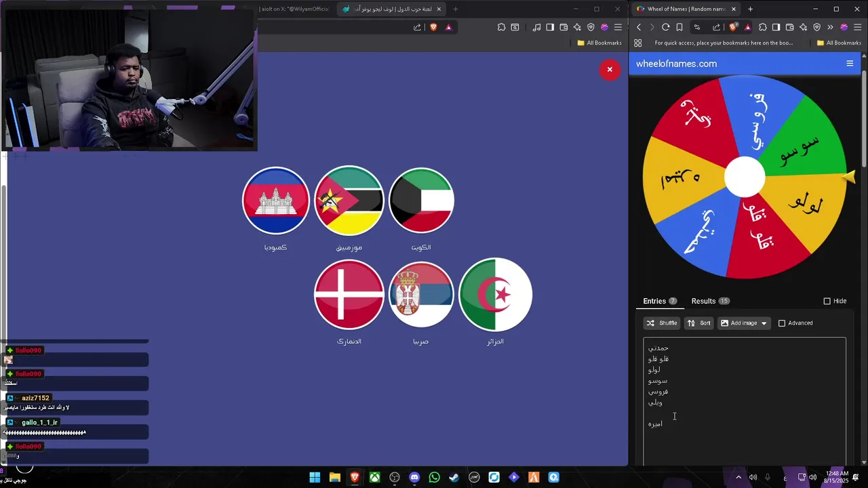Viewport: 868px width, 488px height.
Task: Open new tab in Wheel of Names window
Action: click(x=750, y=9)
